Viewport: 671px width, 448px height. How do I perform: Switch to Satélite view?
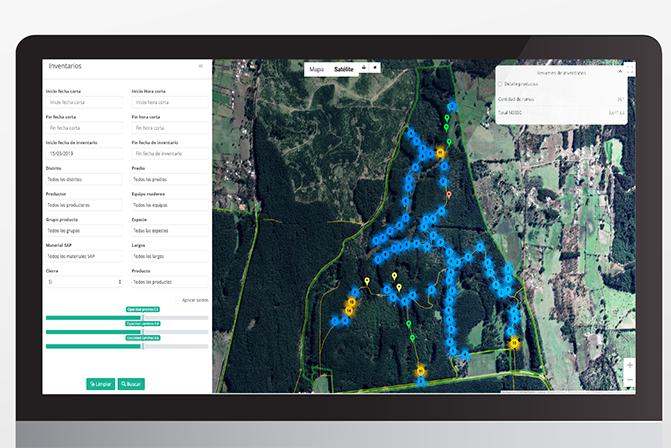point(344,69)
